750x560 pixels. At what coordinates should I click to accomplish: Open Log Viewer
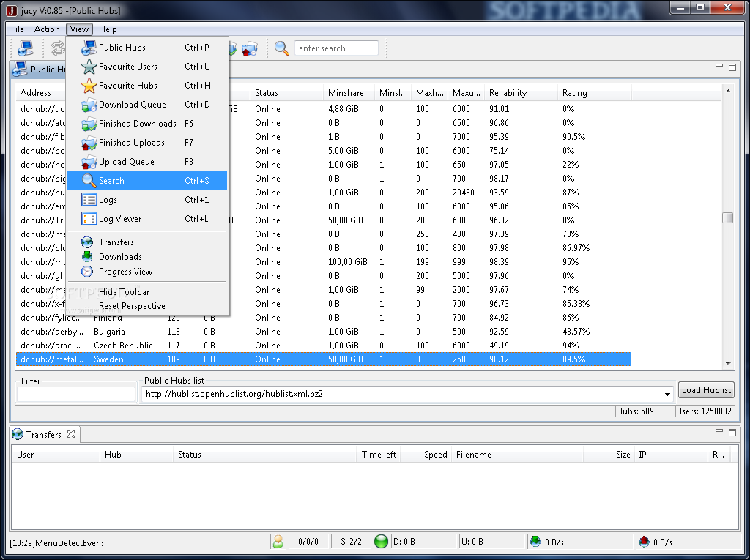tap(147, 219)
